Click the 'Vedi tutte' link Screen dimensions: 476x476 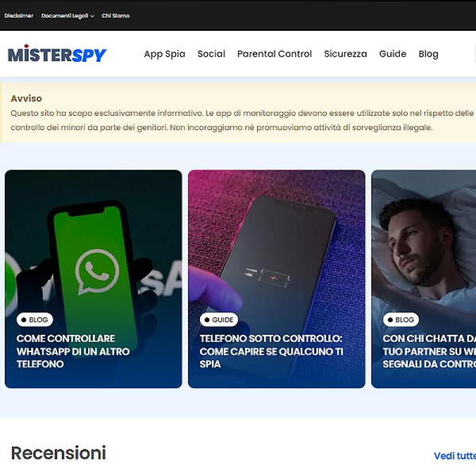click(455, 456)
